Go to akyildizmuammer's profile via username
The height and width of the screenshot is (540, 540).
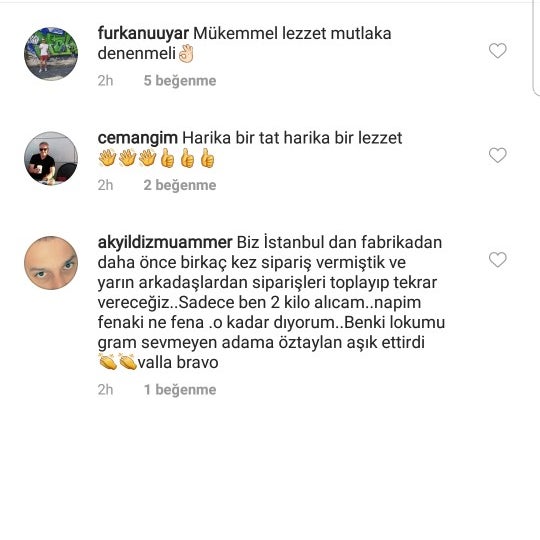165,242
